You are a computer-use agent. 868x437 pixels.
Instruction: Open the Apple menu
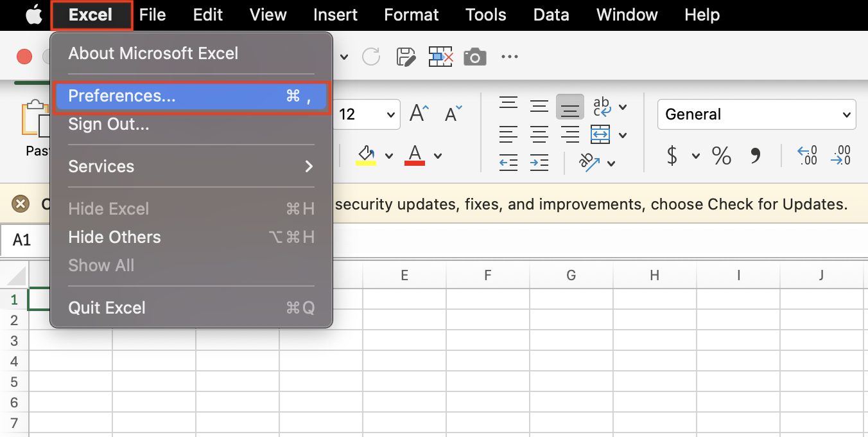click(33, 14)
